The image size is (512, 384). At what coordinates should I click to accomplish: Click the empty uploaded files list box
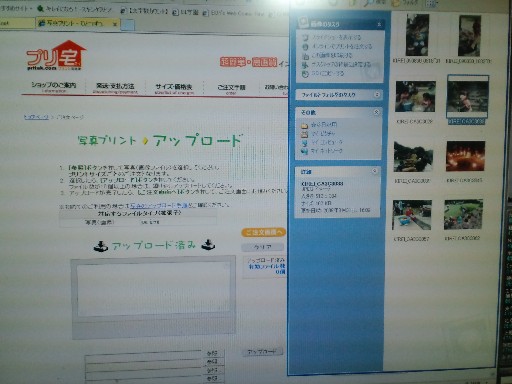(153, 290)
